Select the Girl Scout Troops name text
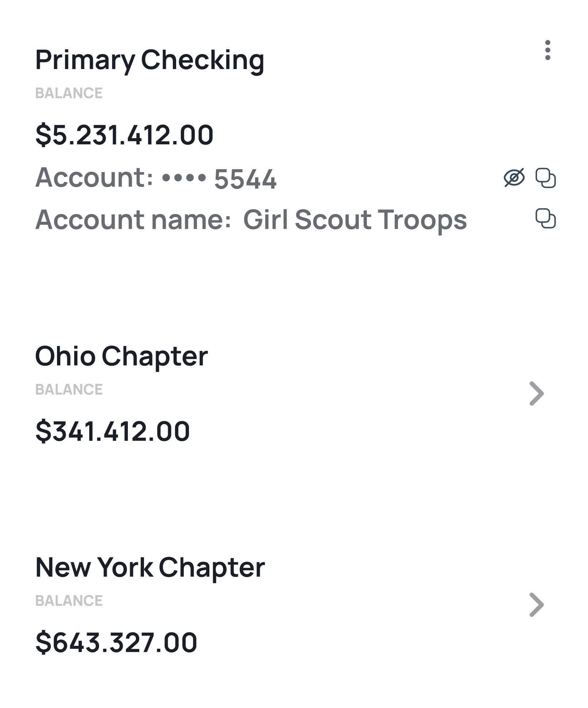 (x=355, y=220)
